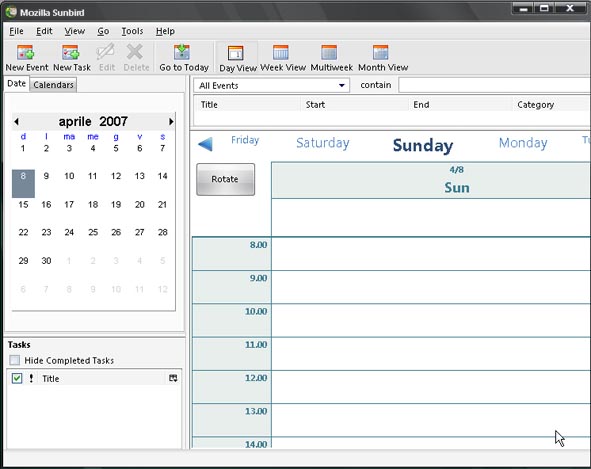The width and height of the screenshot is (591, 469).
Task: Open the View menu
Action: [75, 31]
